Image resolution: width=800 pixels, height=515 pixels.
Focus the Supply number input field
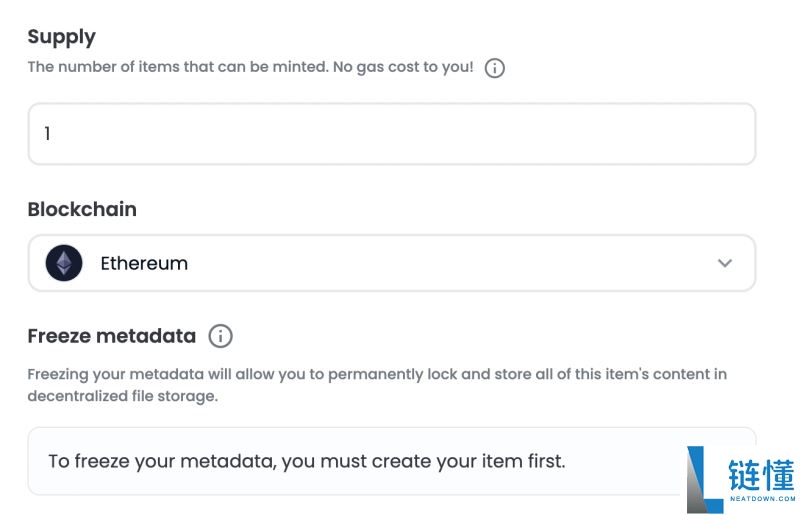click(x=392, y=134)
